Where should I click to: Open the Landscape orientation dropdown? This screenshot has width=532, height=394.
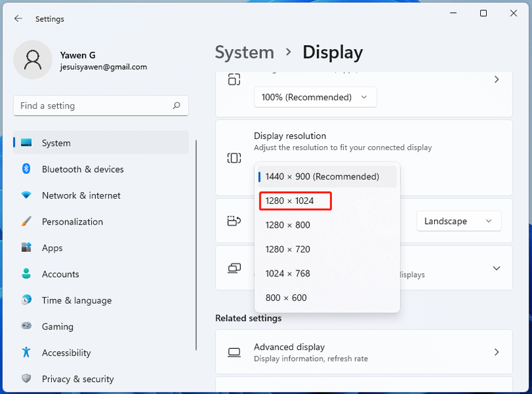click(459, 221)
